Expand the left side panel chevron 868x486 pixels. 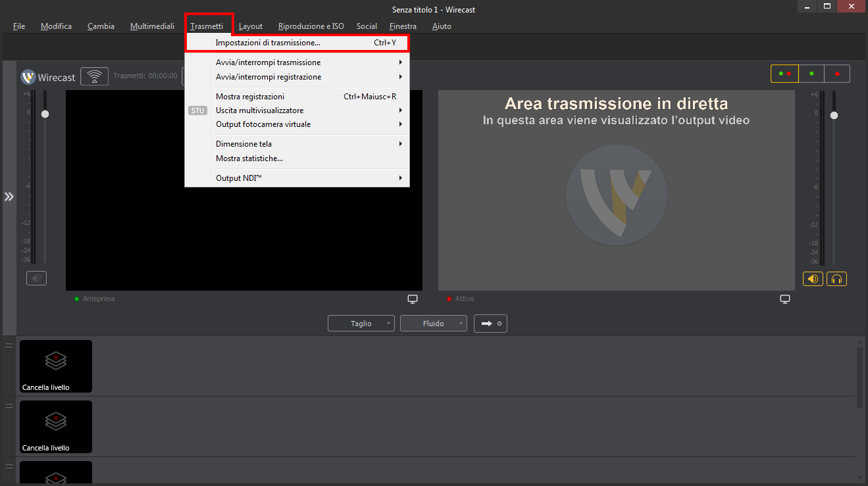pos(9,197)
